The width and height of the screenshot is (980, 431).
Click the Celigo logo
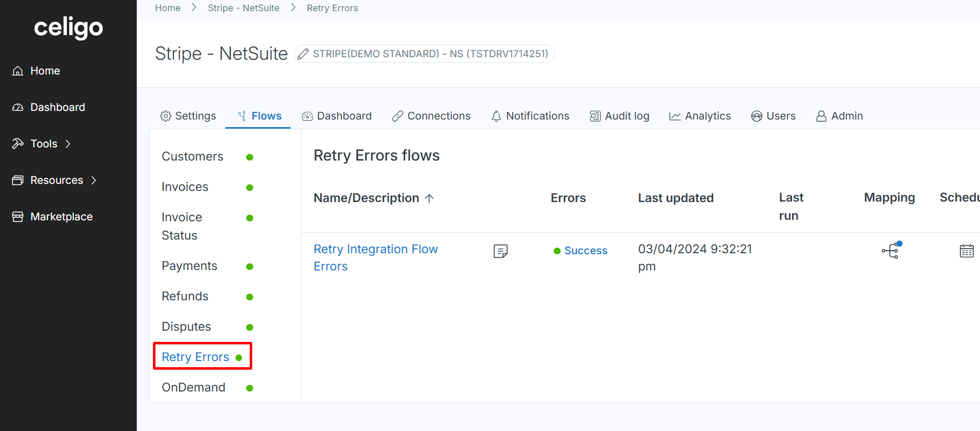pos(68,28)
